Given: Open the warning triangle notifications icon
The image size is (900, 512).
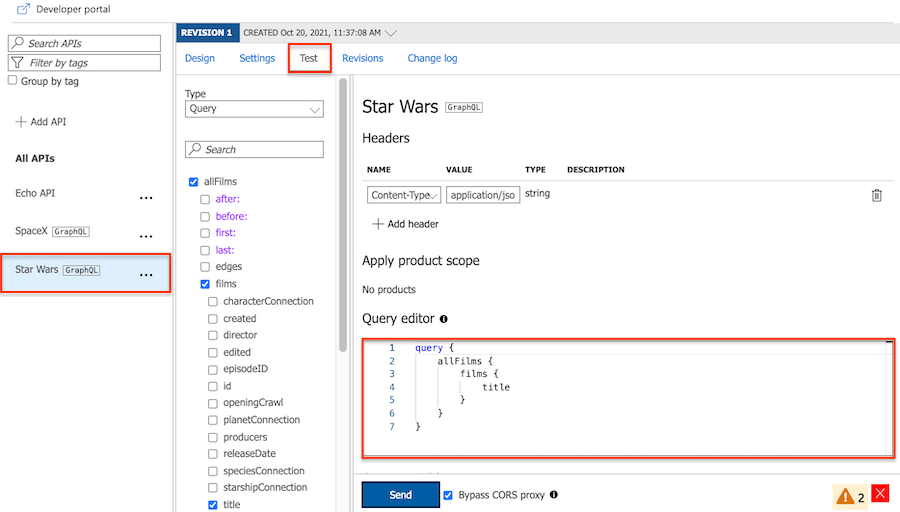Looking at the screenshot, I should tap(845, 496).
